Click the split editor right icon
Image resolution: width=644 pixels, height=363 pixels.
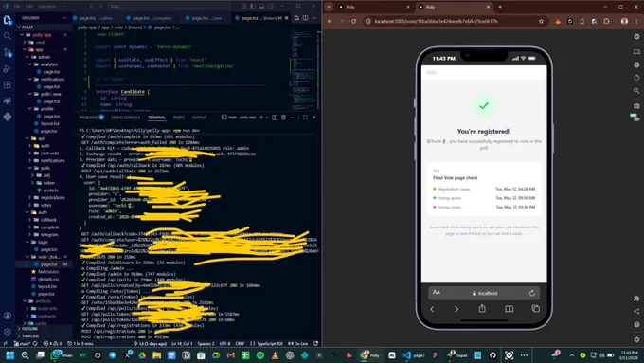point(305,18)
